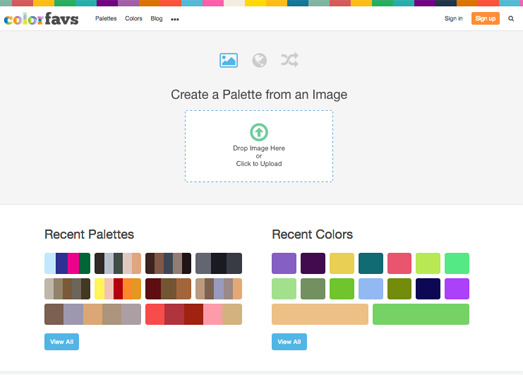Viewport: 523px width, 375px height.
Task: Select the purple color swatch in first row
Action: pos(284,263)
